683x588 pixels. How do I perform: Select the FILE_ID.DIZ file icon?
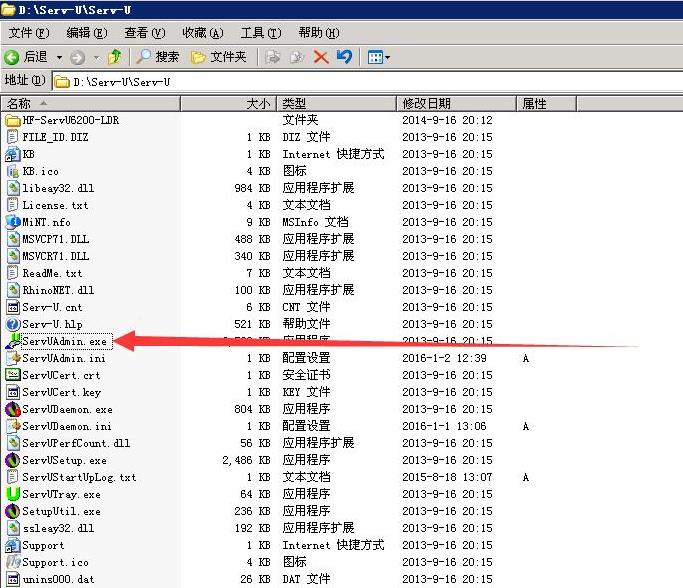[x=13, y=137]
